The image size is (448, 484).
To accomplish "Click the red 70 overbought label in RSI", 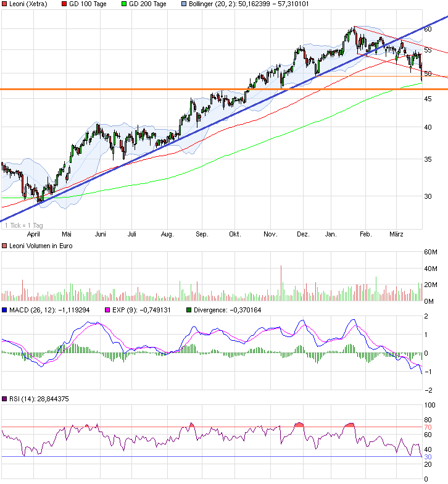I will point(427,427).
